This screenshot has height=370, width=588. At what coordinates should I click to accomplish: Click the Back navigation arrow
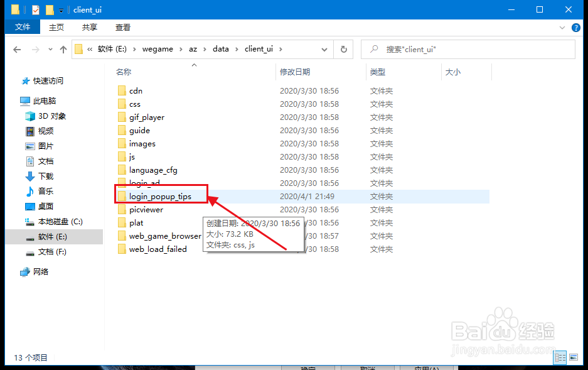pyautogui.click(x=17, y=49)
